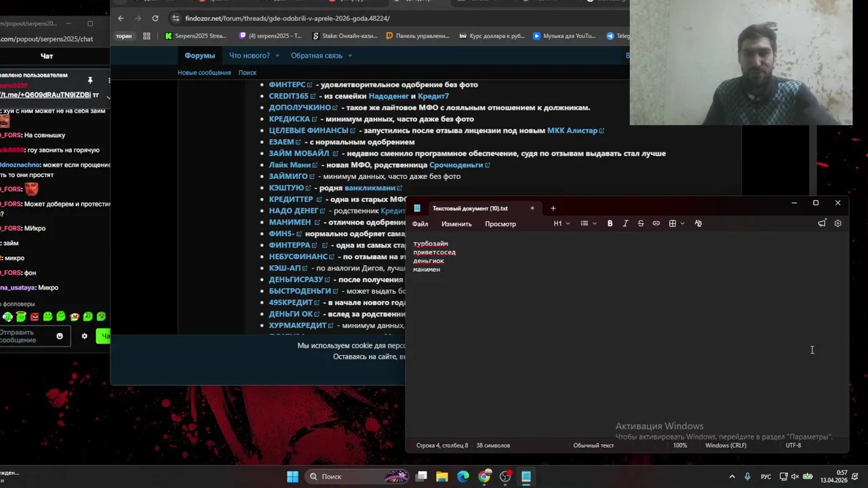Viewport: 868px width, 488px height.
Task: Open the H1 heading dropdown in Notepad
Action: [561, 224]
